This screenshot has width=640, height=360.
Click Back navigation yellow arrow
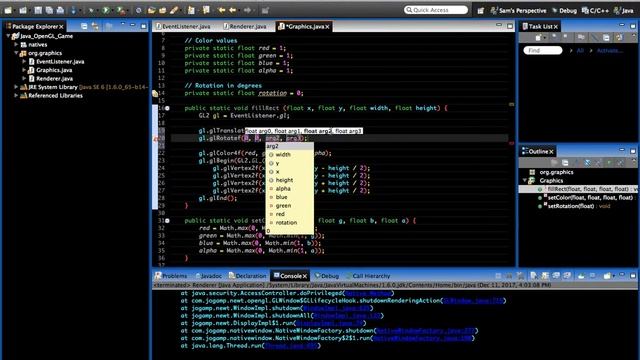233,10
